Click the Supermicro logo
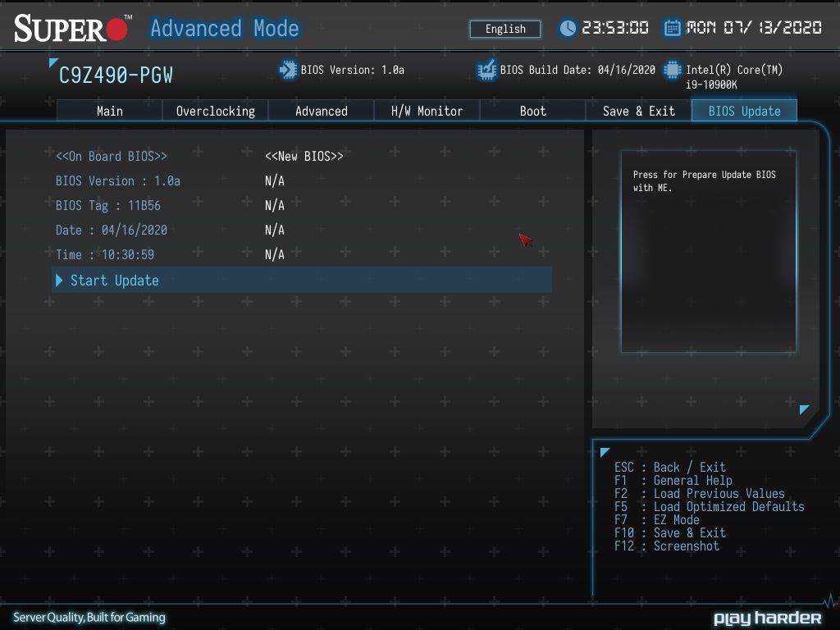 point(73,29)
